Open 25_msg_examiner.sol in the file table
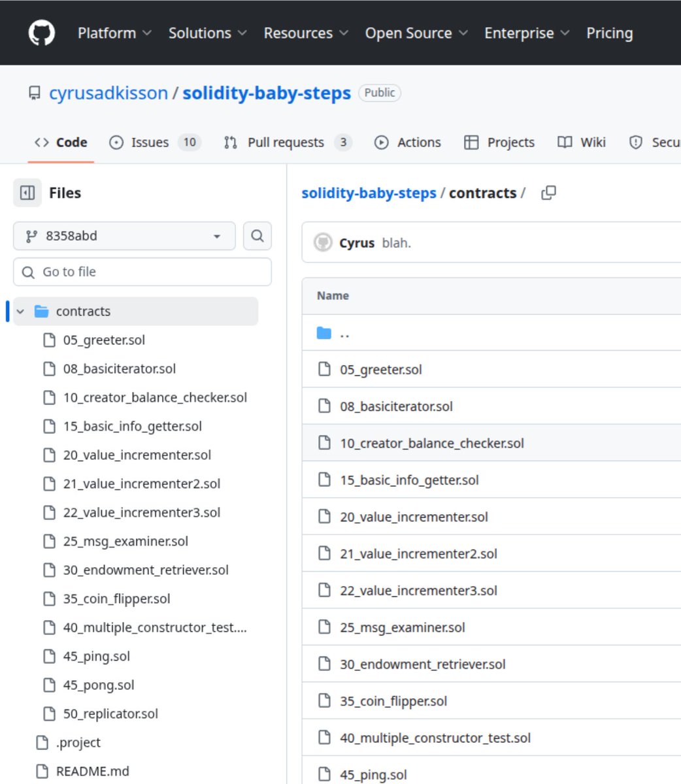The height and width of the screenshot is (784, 681). [403, 628]
